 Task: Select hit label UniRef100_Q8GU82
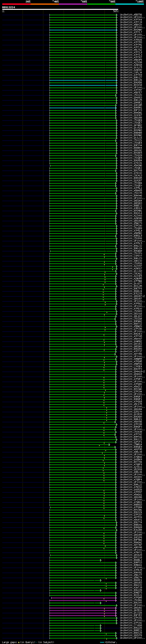coord(131,608)
